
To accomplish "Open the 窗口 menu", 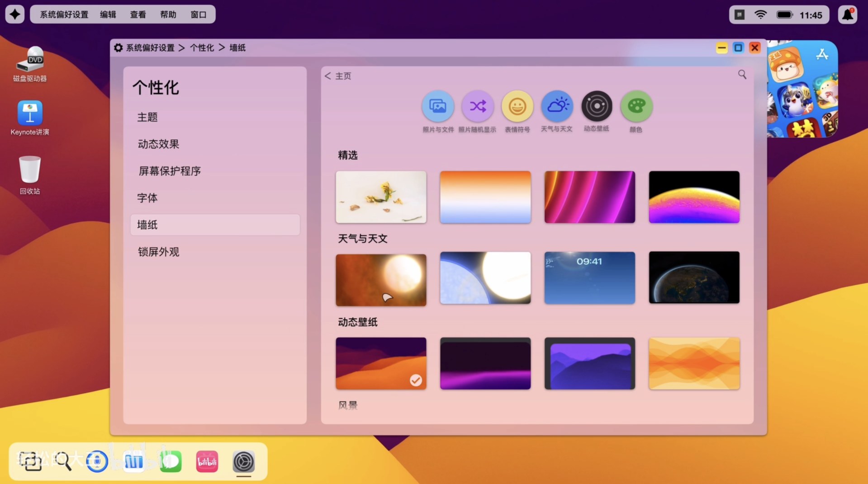I will 199,14.
